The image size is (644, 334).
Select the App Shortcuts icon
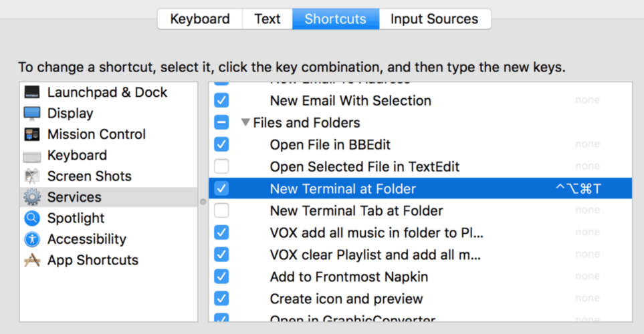coord(32,261)
